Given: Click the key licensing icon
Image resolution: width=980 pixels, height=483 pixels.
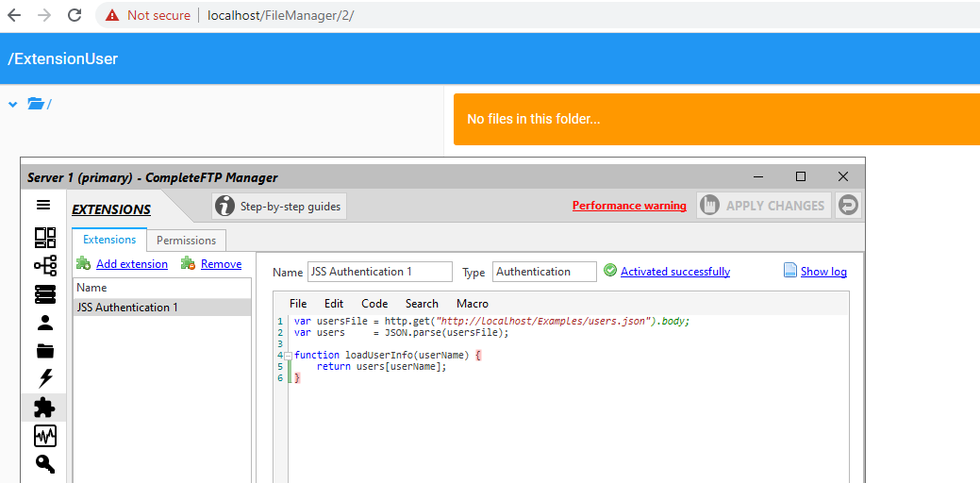Looking at the screenshot, I should tap(45, 464).
